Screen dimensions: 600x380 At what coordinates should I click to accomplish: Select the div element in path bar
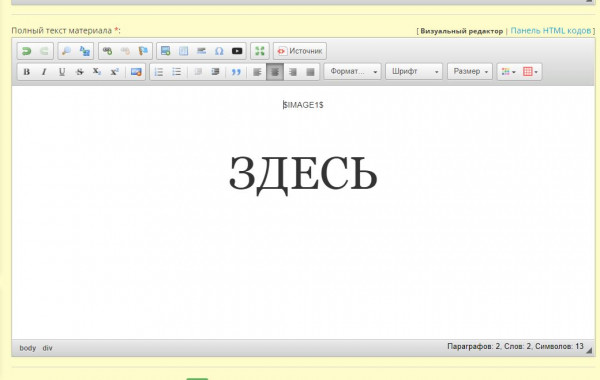pyautogui.click(x=47, y=348)
